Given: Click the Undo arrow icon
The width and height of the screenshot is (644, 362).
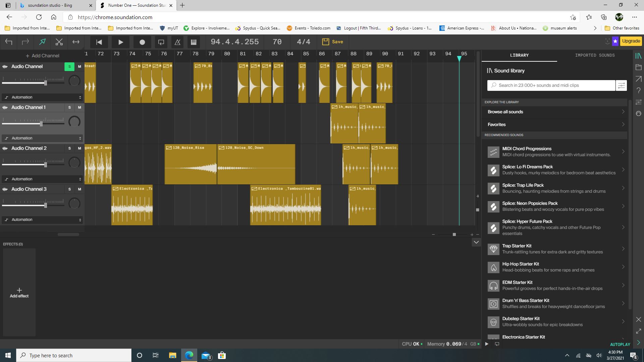Looking at the screenshot, I should [9, 42].
